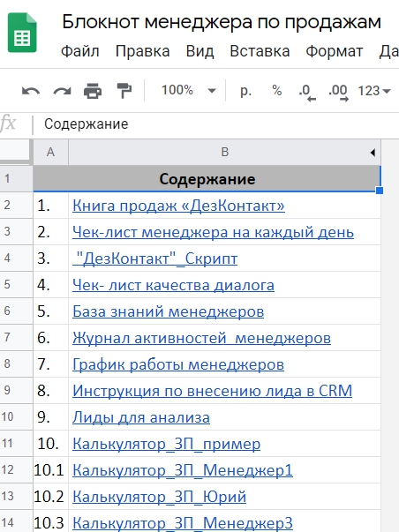Open the Файл menu
This screenshot has height=532, width=399.
tap(79, 51)
